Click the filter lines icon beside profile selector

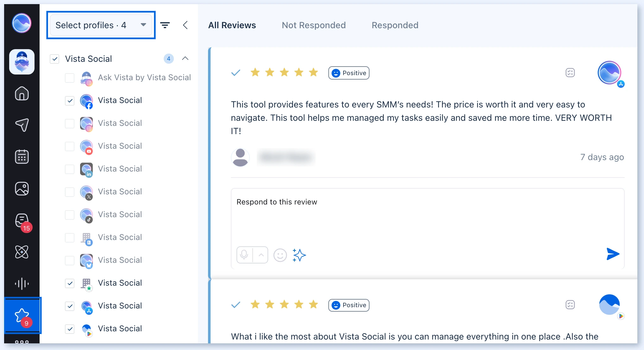[x=165, y=25]
